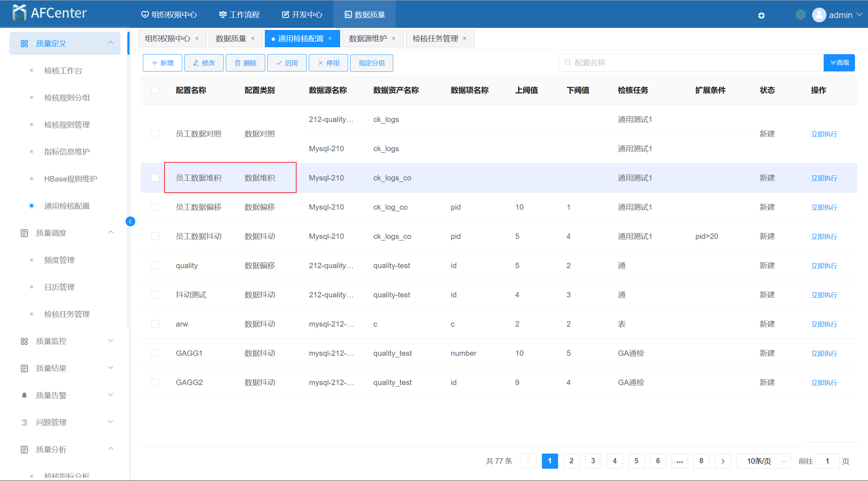Tick the GAGG2 row checkbox

pyautogui.click(x=155, y=382)
